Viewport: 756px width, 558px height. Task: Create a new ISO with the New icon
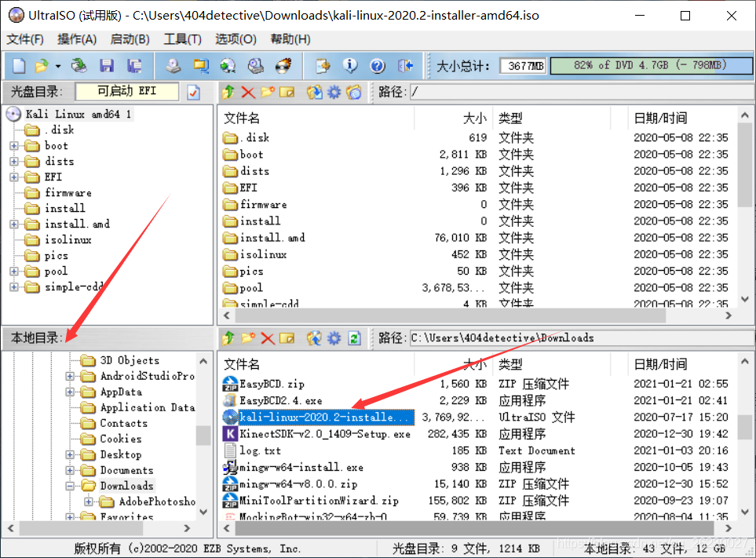coord(18,66)
